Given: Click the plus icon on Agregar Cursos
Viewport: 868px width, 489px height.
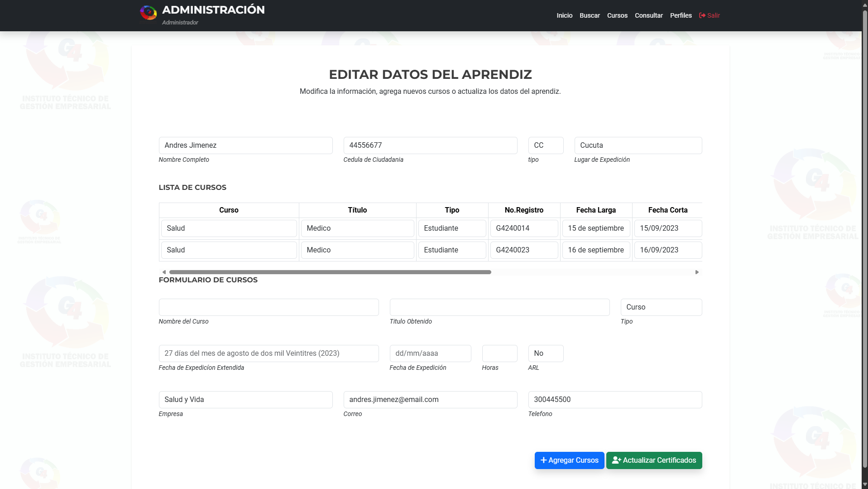Looking at the screenshot, I should pos(543,460).
